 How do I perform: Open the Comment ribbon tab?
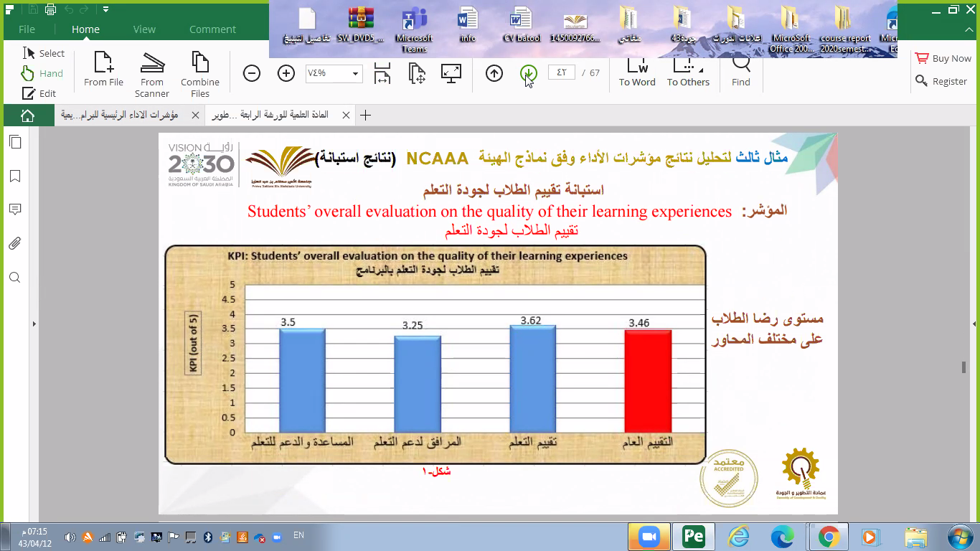212,29
